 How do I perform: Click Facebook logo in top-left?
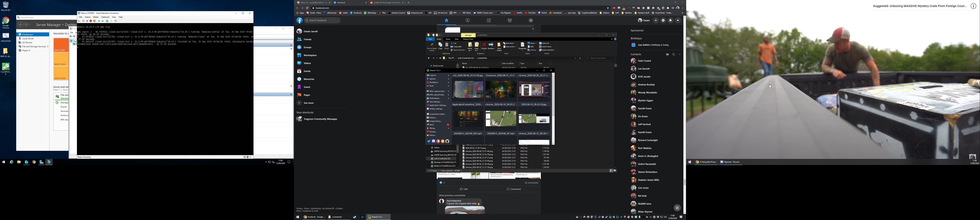[x=299, y=20]
